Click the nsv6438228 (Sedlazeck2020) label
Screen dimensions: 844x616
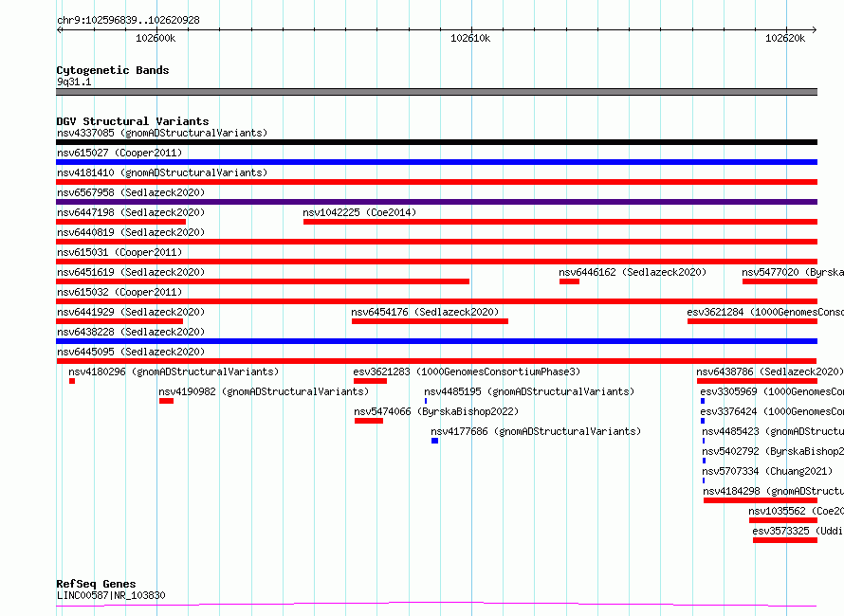[131, 332]
